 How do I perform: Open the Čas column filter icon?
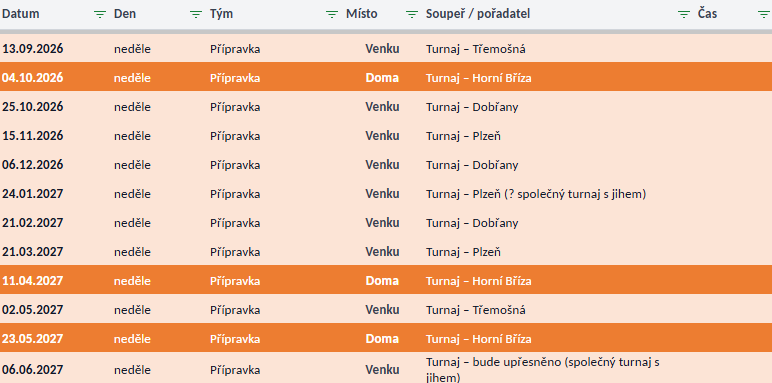tap(763, 14)
